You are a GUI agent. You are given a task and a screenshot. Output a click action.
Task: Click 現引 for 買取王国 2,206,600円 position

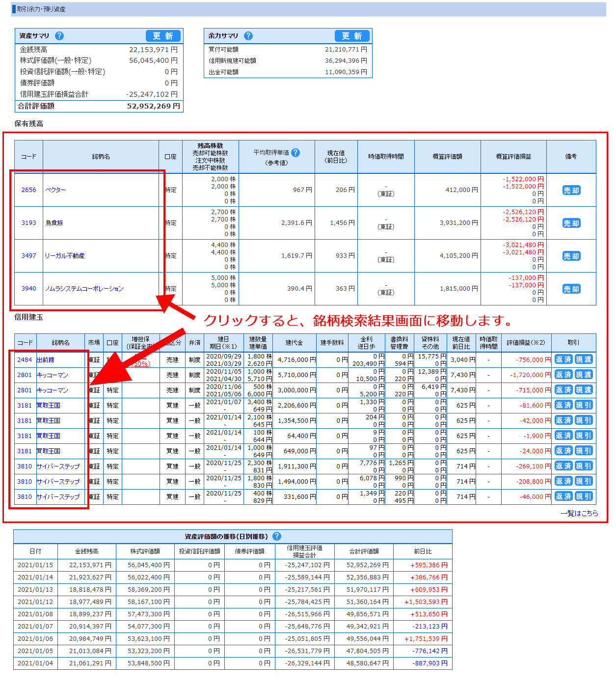point(584,405)
